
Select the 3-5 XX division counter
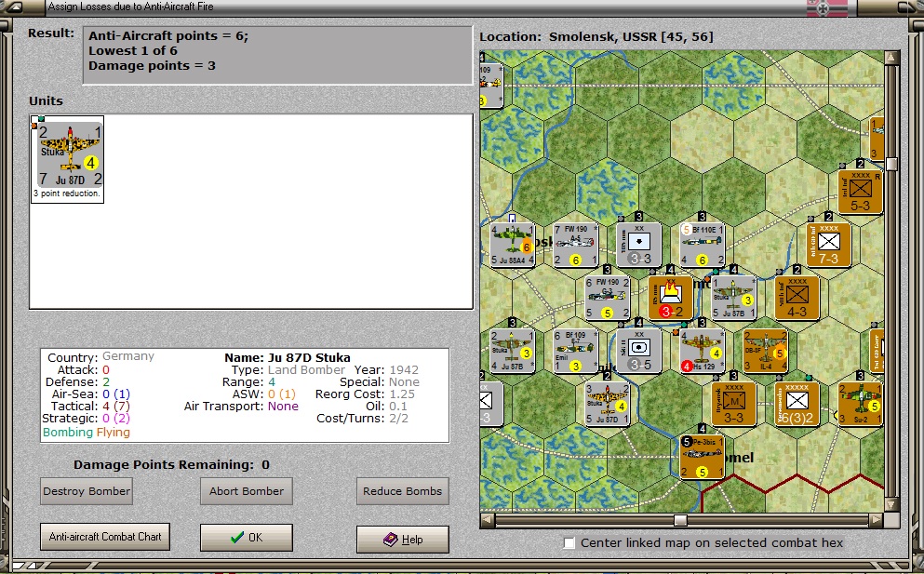tap(638, 351)
